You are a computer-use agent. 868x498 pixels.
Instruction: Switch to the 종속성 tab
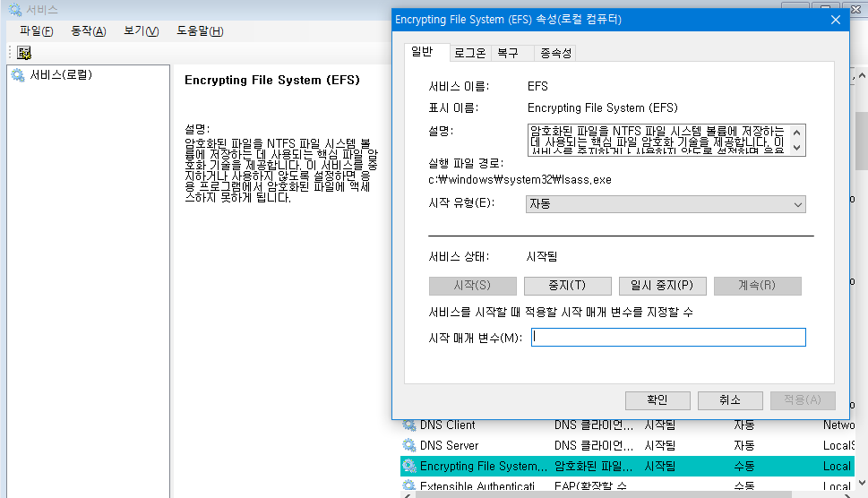pos(555,53)
